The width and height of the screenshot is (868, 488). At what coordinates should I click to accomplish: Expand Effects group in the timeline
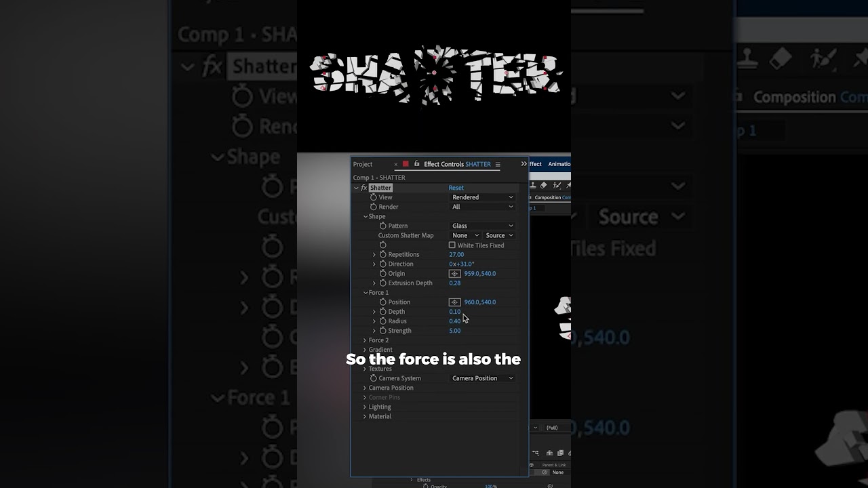point(411,480)
